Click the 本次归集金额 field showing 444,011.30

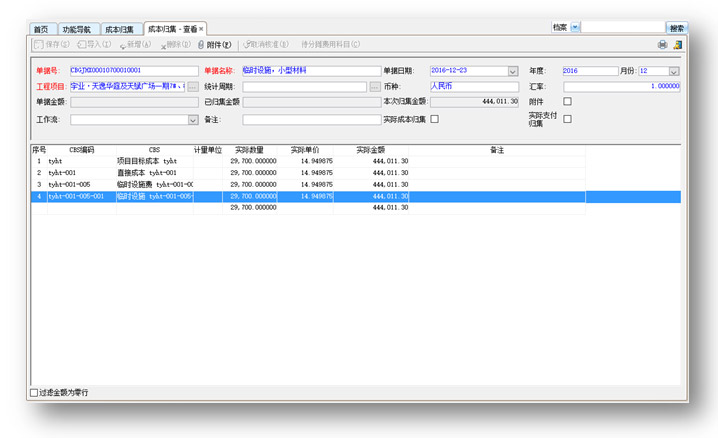[x=474, y=102]
